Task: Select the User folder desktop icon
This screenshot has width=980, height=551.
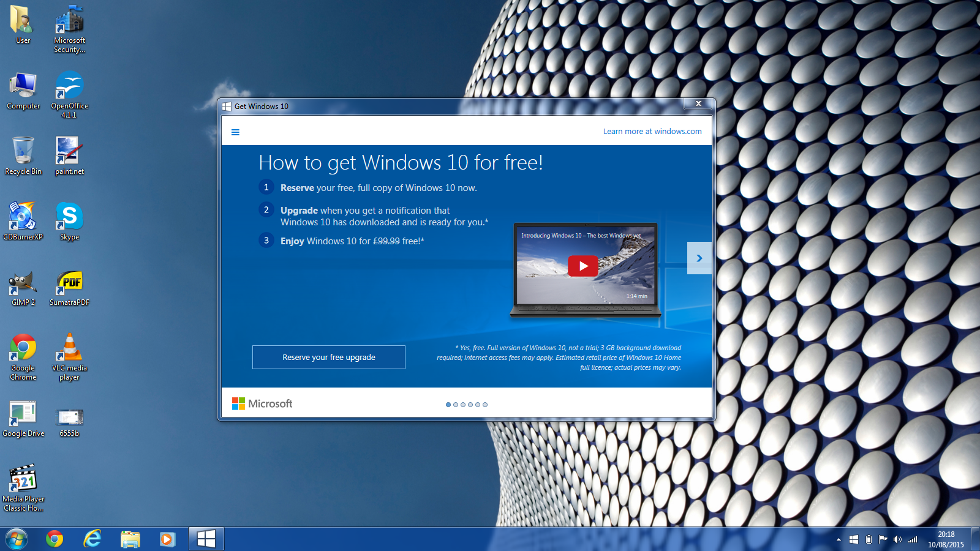Action: tap(23, 24)
